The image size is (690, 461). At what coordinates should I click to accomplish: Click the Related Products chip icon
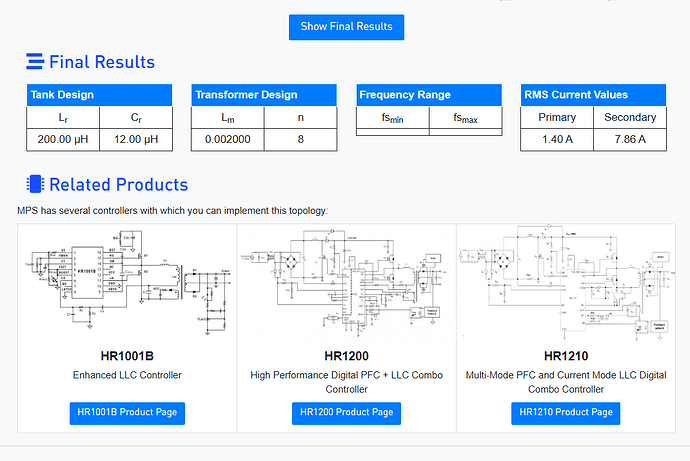click(x=35, y=184)
